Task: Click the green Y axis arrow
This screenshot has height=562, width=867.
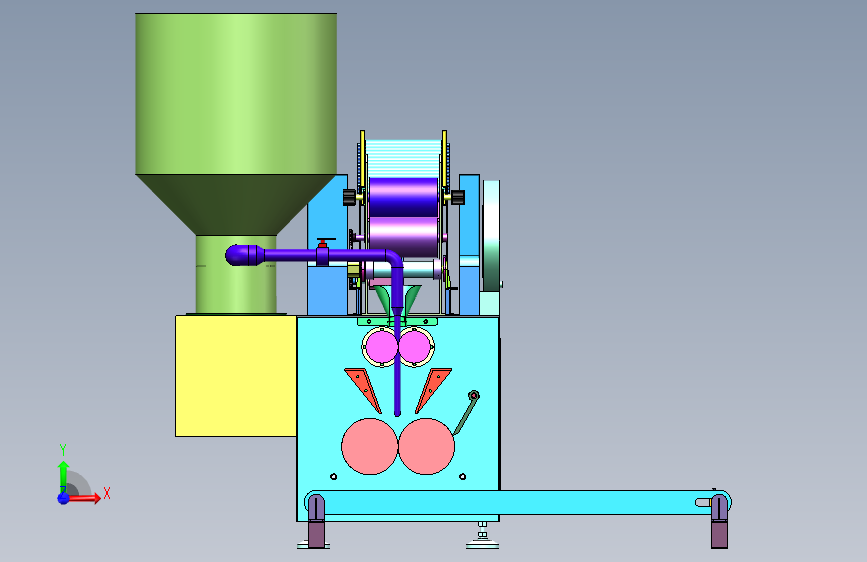Action: [x=63, y=476]
